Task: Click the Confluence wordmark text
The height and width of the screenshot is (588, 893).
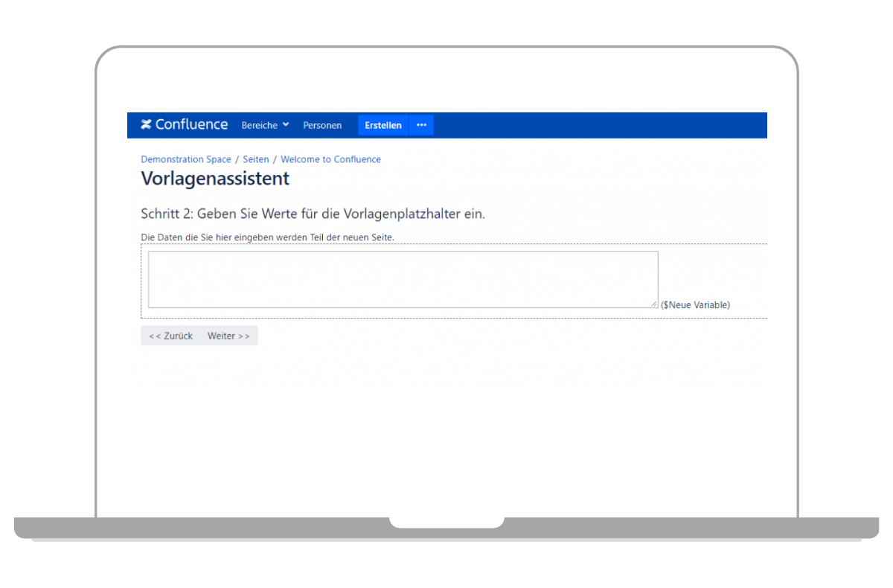Action: pos(191,125)
